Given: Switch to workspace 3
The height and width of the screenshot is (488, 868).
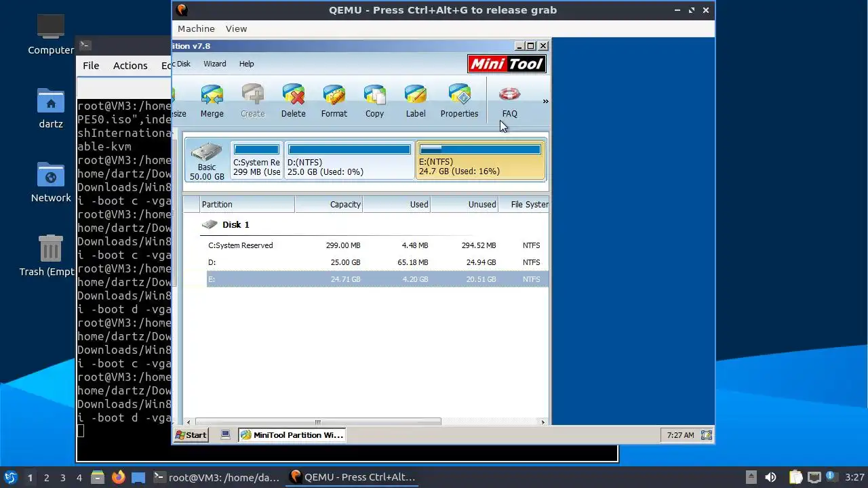Looking at the screenshot, I should [62, 478].
